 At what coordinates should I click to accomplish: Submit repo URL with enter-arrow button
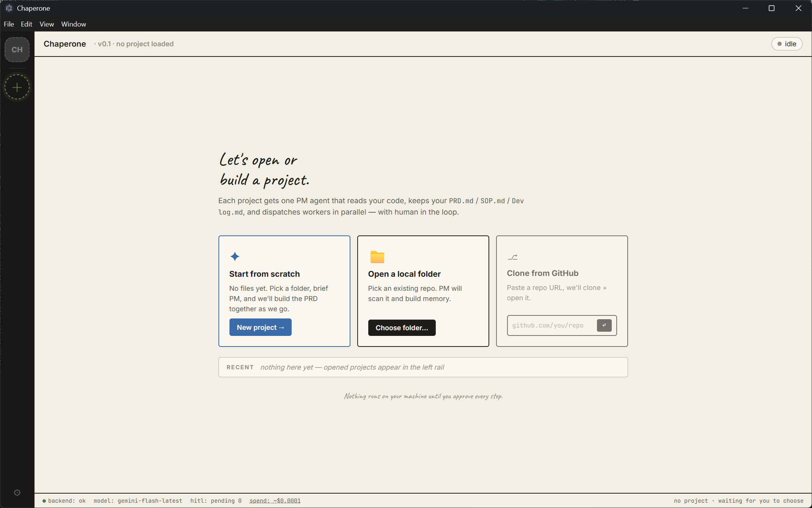[x=604, y=325]
